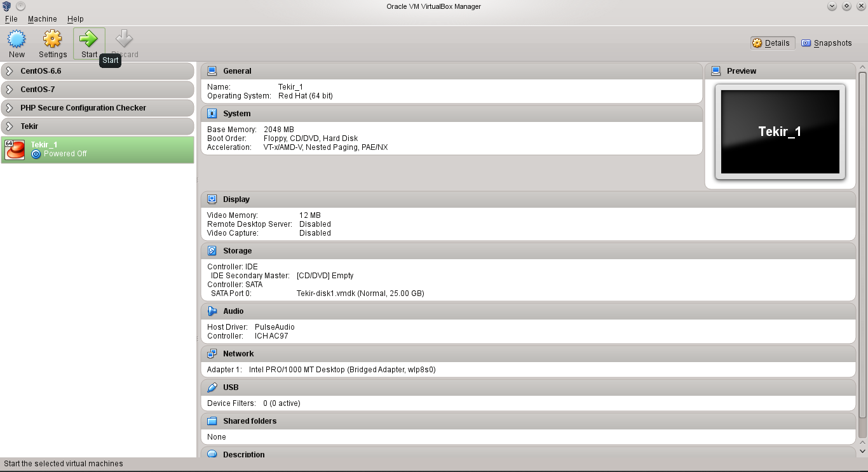Click the Shared folders section header

[x=529, y=421]
